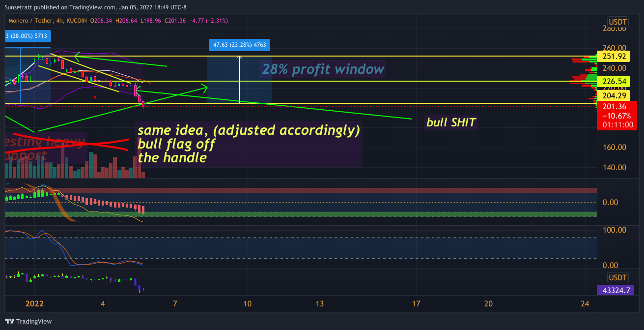
Task: Select the blue 47.63 (23.28%) 4763 measurement label
Action: point(239,45)
